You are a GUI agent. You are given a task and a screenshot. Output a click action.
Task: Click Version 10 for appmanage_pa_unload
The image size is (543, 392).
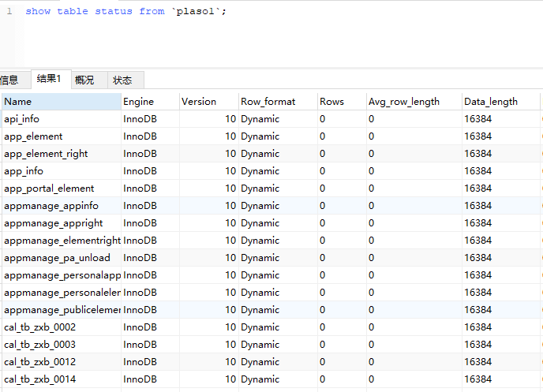coord(209,258)
